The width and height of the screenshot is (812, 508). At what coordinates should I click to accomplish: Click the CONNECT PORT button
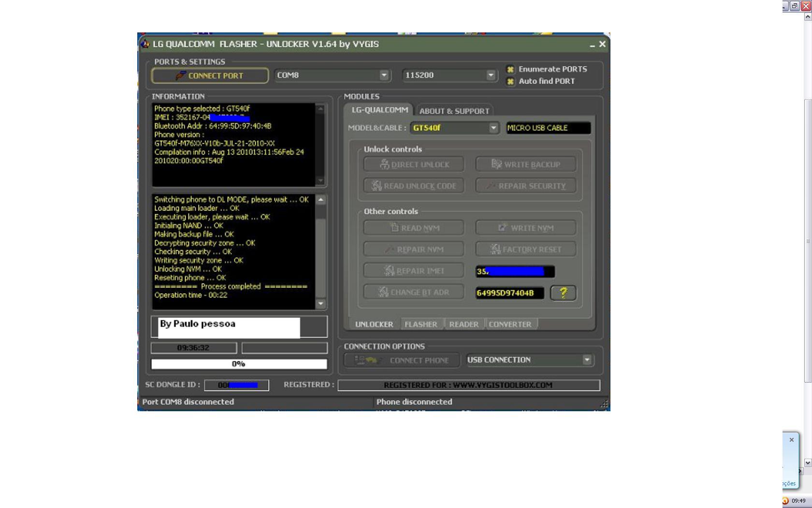click(x=210, y=75)
